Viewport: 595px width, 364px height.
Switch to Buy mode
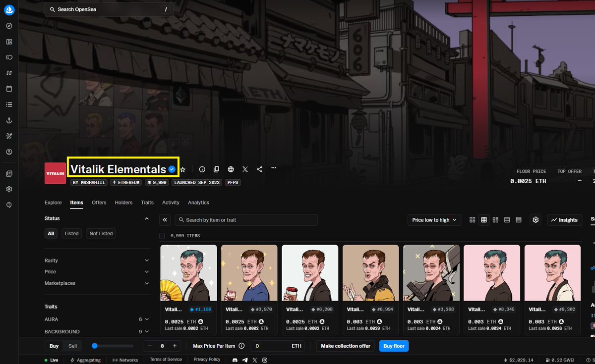[x=54, y=346]
